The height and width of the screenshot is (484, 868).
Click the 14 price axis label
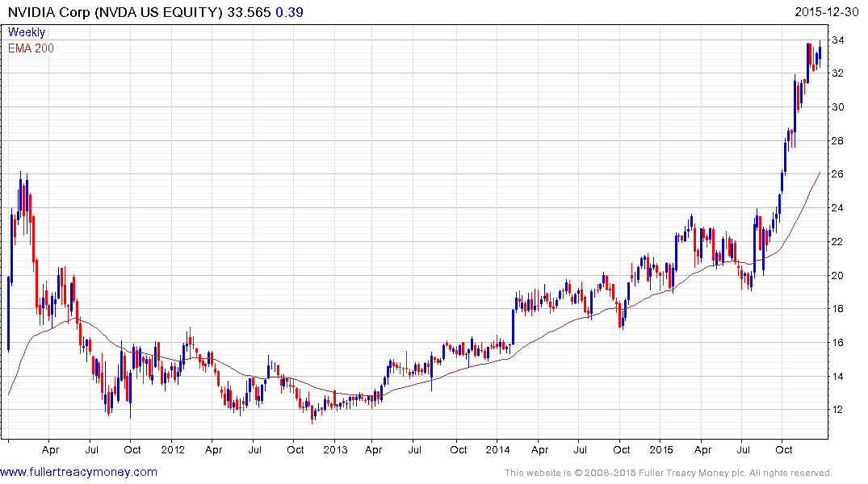[838, 376]
